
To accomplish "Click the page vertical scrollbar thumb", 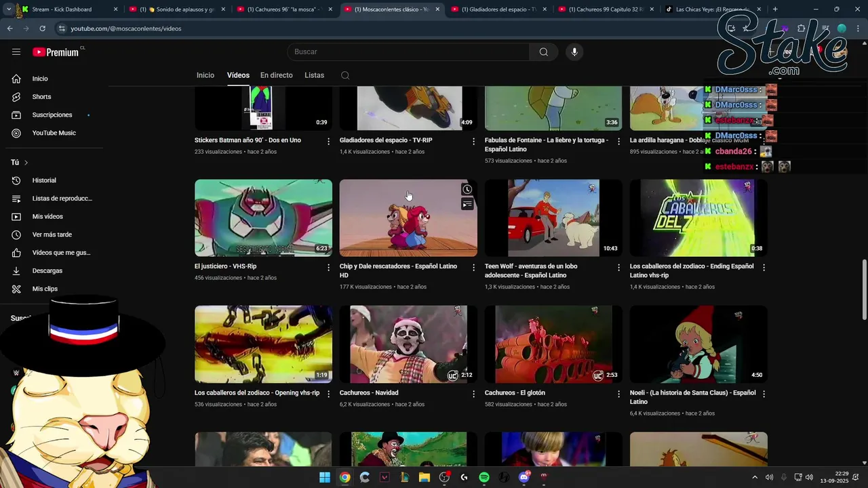I will (x=864, y=290).
